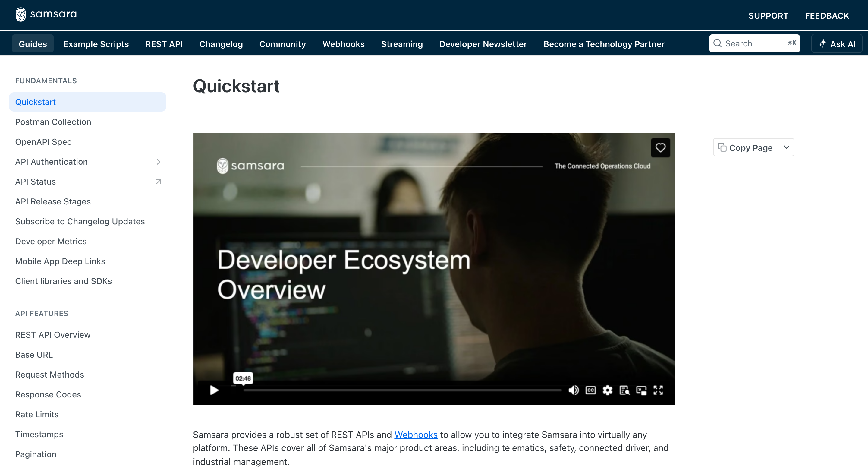Open the Copy Page dropdown arrow
The image size is (868, 471).
coord(786,147)
